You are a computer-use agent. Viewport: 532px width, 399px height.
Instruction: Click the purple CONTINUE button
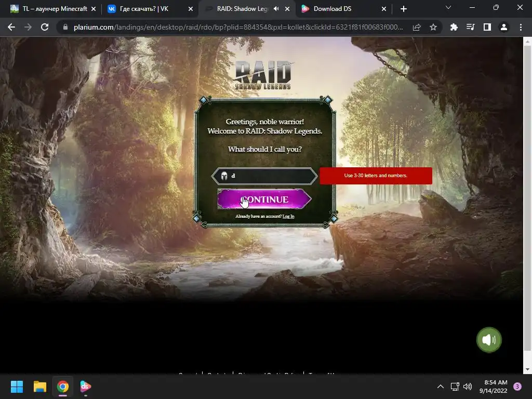tap(264, 199)
